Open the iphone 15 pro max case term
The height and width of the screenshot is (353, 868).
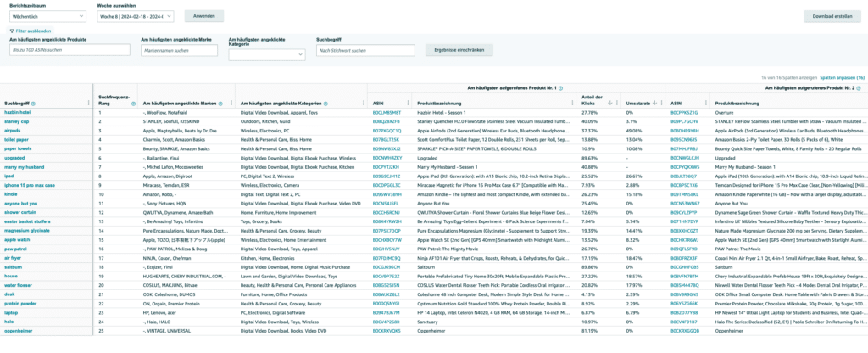(x=30, y=185)
